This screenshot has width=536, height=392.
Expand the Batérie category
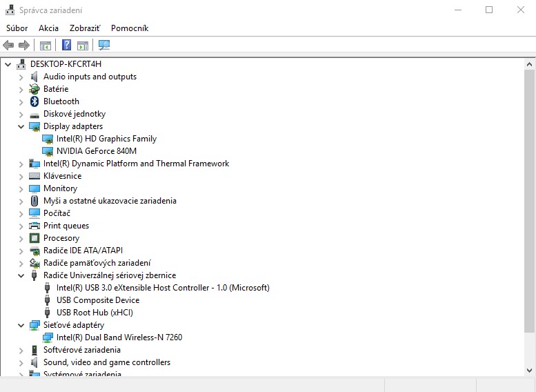pos(21,90)
